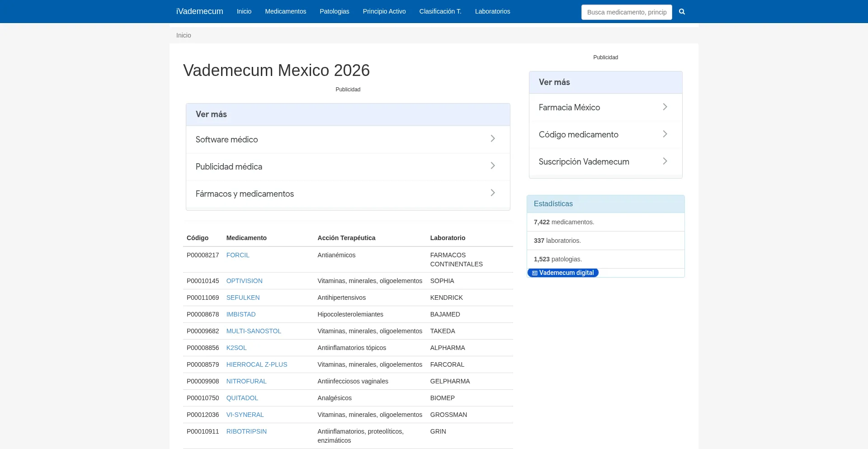The height and width of the screenshot is (449, 868).
Task: Expand the Fármacos y medicamentos chevron
Action: 493,193
